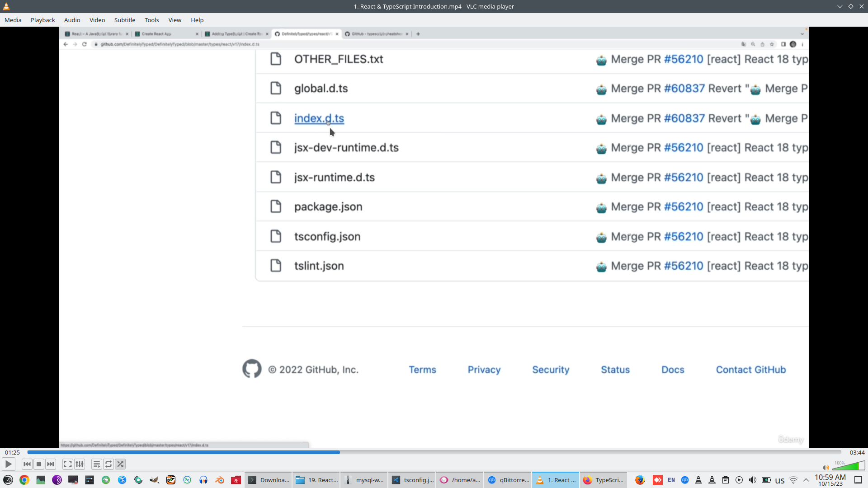Toggle fullscreen video mode

coord(68,464)
